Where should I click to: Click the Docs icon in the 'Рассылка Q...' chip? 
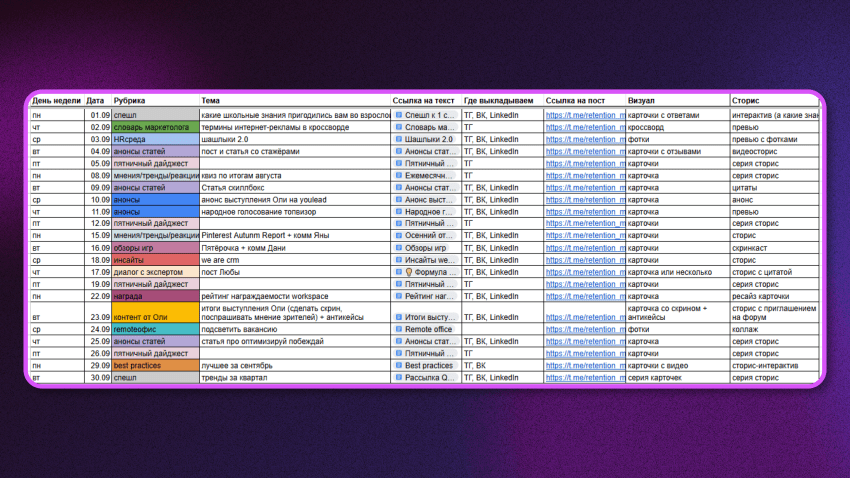[x=399, y=378]
